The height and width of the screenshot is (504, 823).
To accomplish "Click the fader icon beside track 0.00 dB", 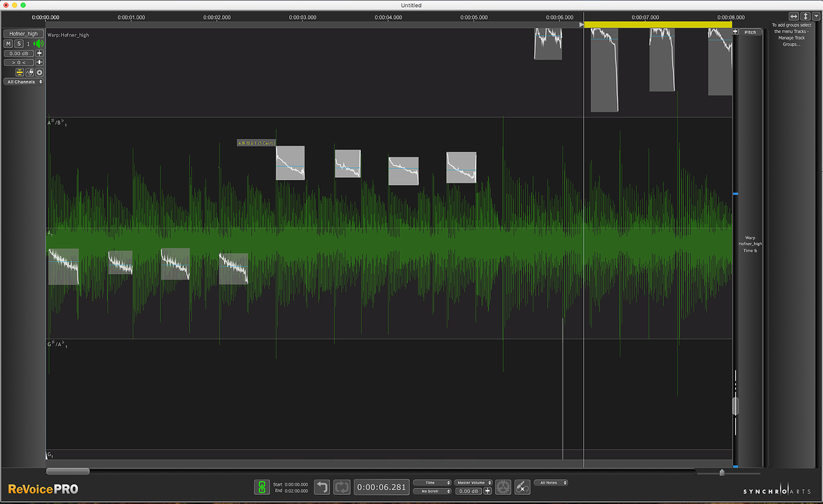I will point(39,53).
